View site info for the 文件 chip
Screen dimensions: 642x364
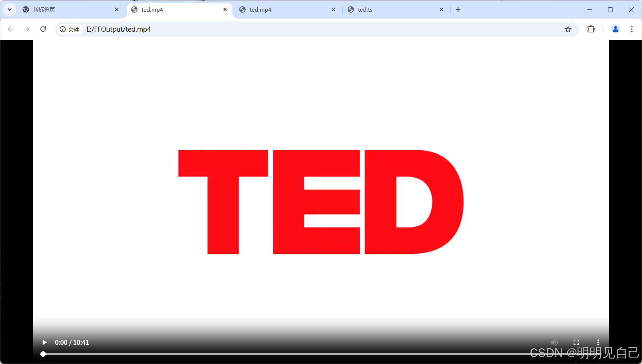[x=70, y=29]
